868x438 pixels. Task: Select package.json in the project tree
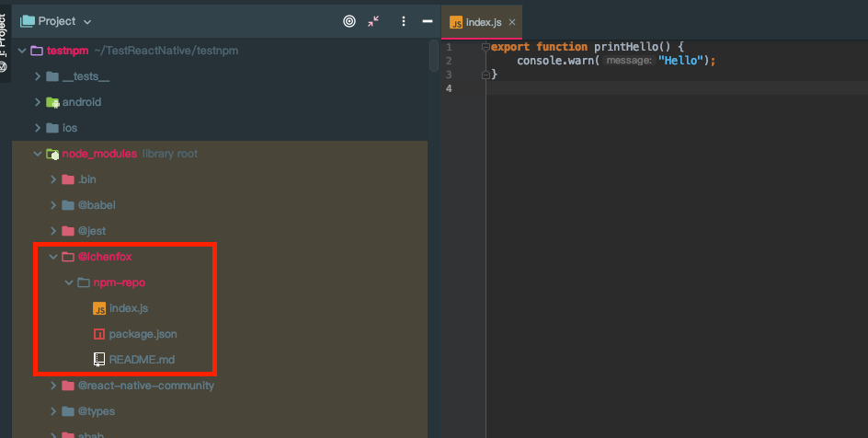[143, 334]
